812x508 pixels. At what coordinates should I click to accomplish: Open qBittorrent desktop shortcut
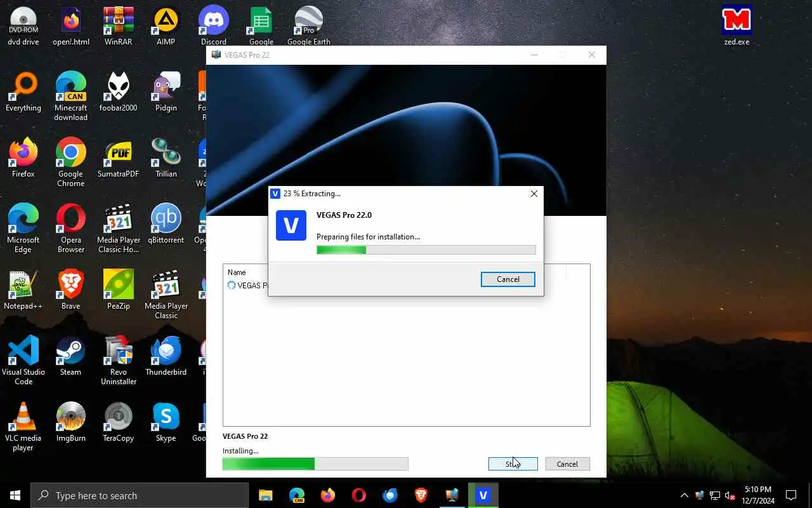click(166, 225)
